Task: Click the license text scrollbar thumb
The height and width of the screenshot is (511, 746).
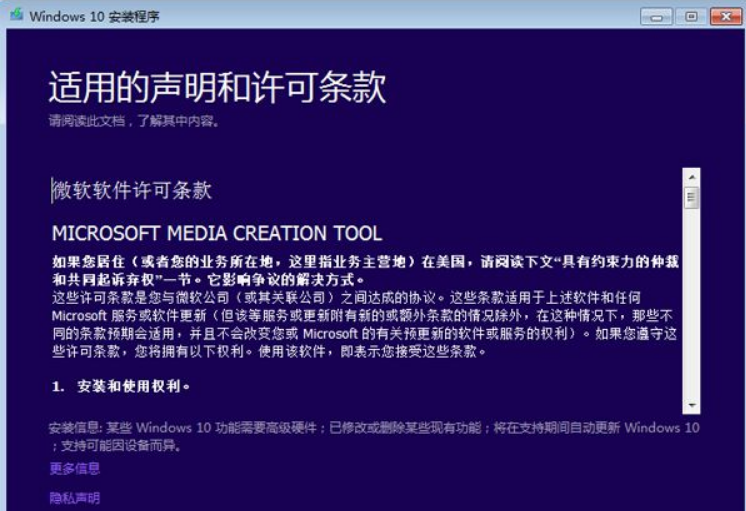Action: (x=691, y=197)
